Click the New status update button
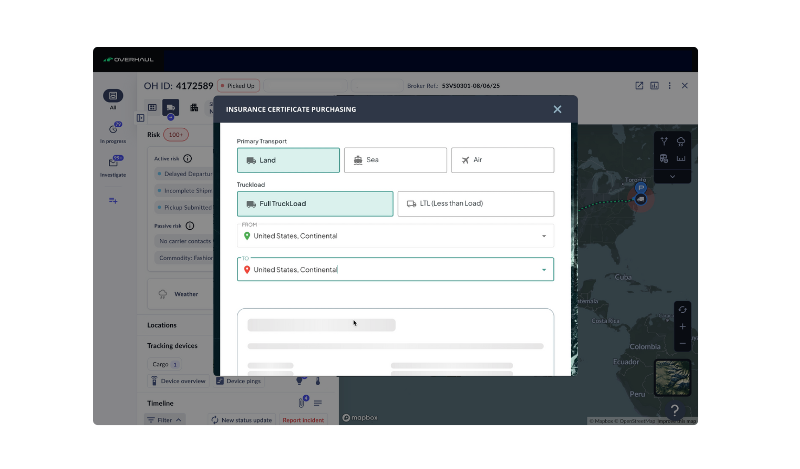Viewport: 800px width, 469px height. click(x=241, y=420)
